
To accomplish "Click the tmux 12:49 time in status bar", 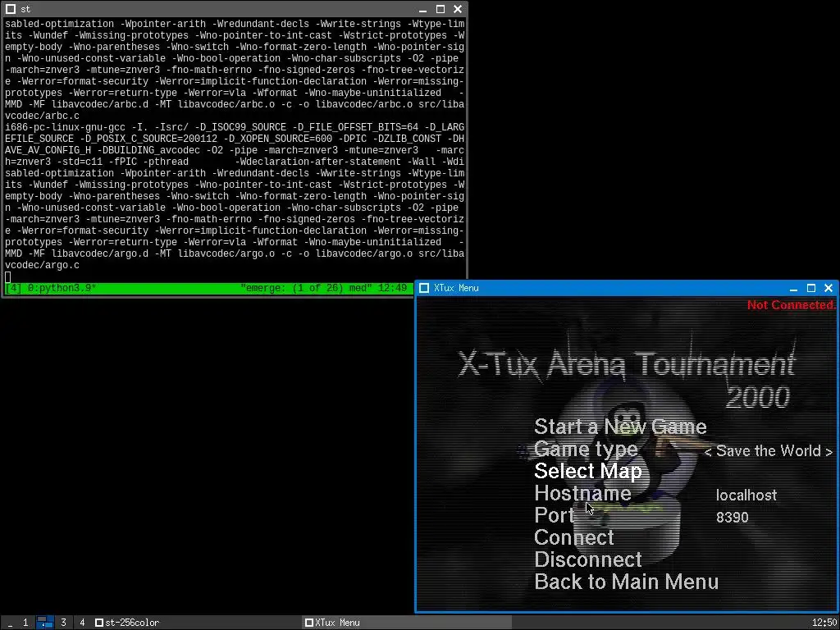I will click(x=392, y=288).
